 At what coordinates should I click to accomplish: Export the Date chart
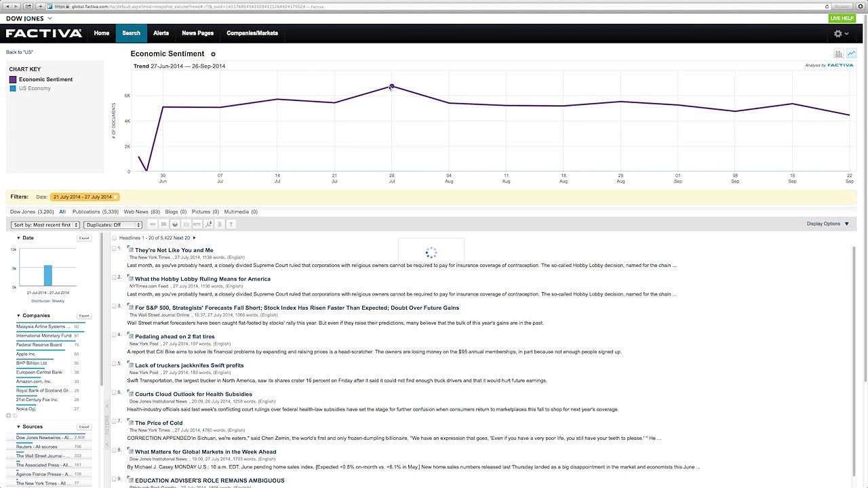click(x=84, y=239)
